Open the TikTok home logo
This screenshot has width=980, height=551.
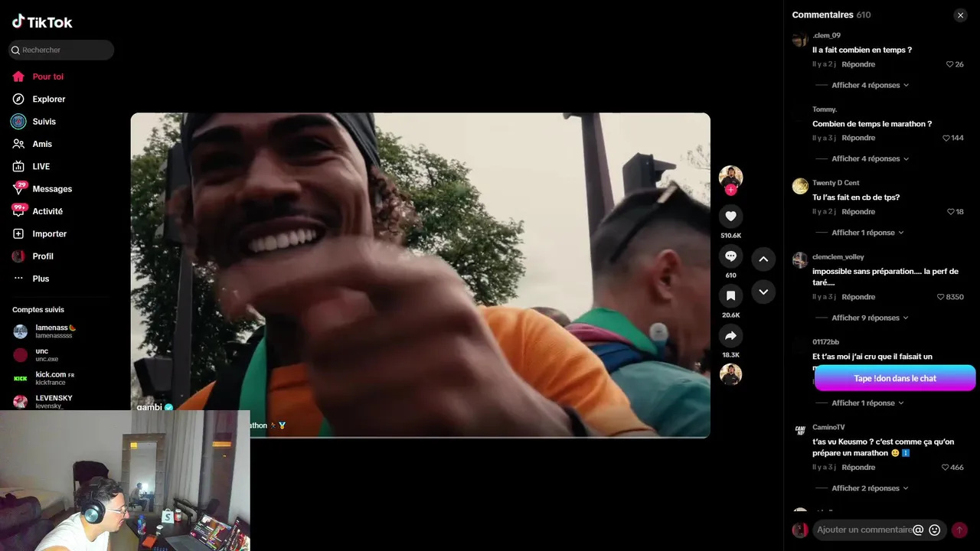(42, 22)
